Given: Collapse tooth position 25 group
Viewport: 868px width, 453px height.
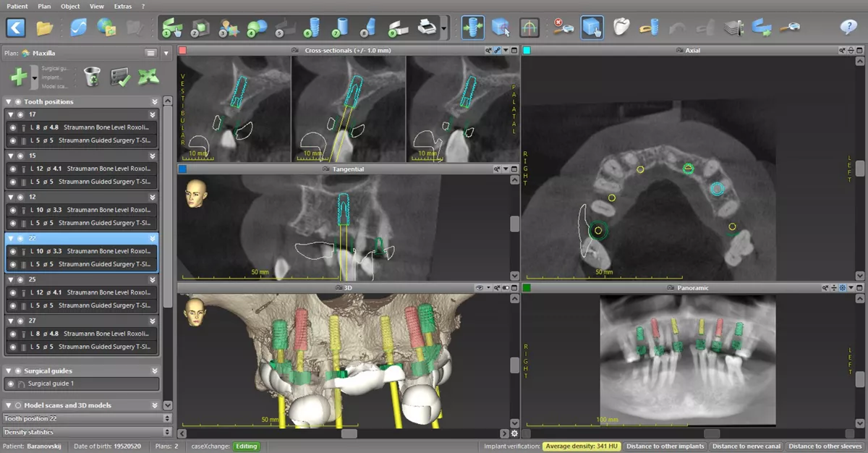Looking at the screenshot, I should click(10, 279).
